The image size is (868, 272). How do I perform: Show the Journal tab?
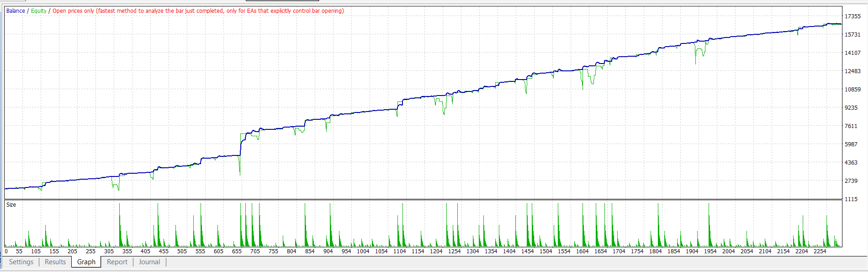(x=149, y=262)
